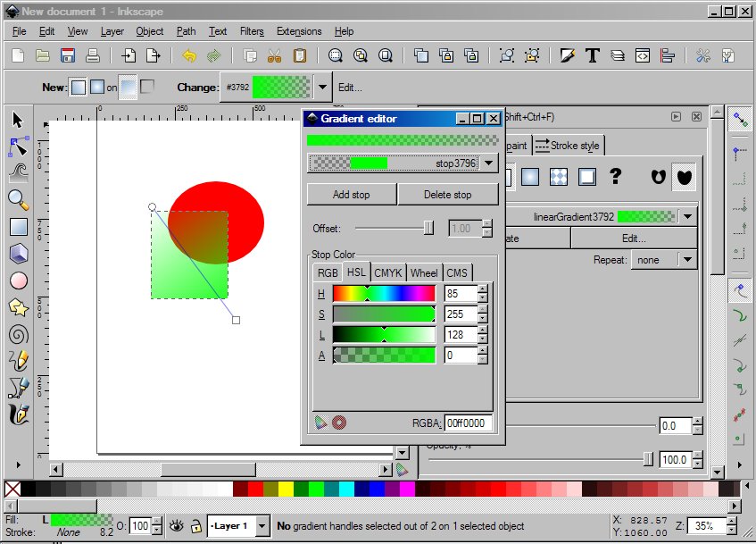Switch to the HSL color tab
Image resolution: width=756 pixels, height=544 pixels.
click(x=355, y=272)
